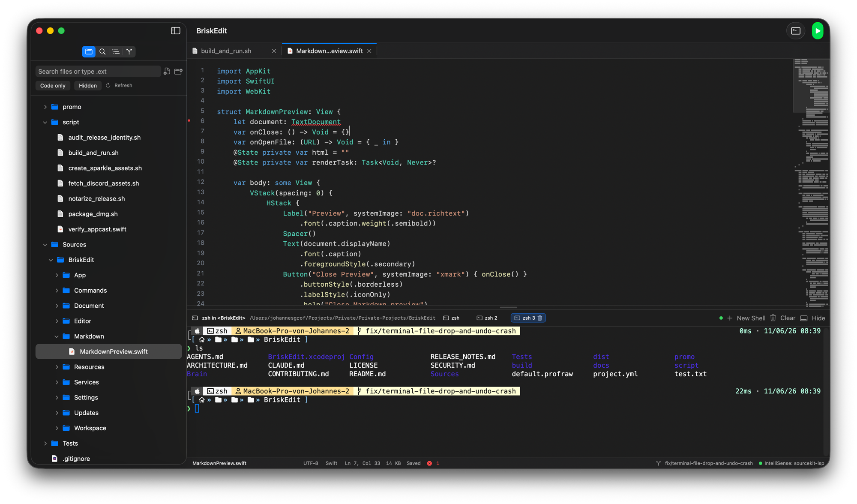Expand the App folder
The image size is (857, 504).
pos(57,275)
